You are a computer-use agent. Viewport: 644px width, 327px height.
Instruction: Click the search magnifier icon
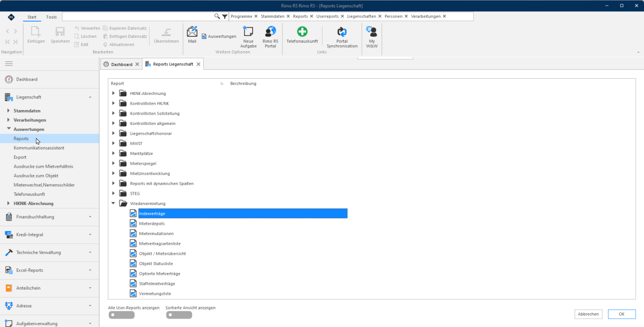217,16
